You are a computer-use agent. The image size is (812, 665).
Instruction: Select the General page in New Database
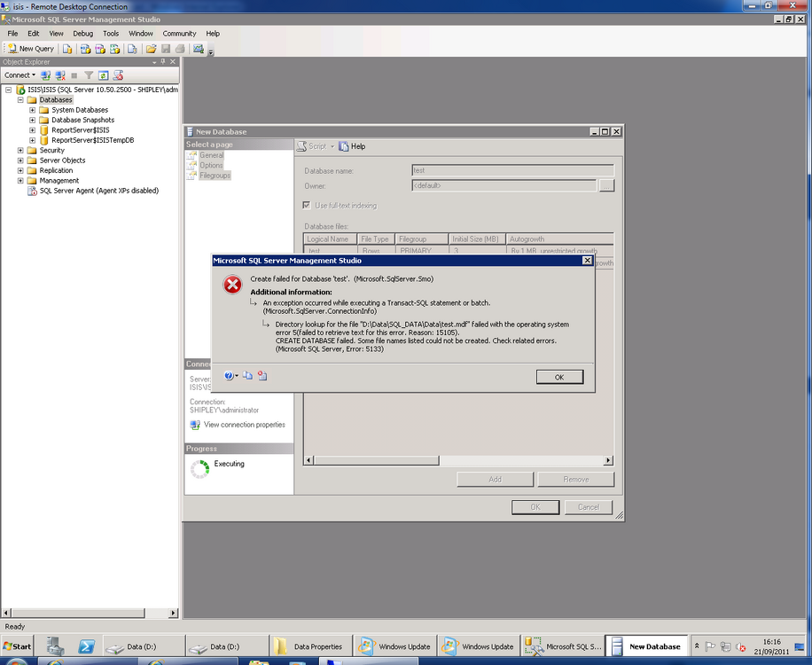point(211,155)
